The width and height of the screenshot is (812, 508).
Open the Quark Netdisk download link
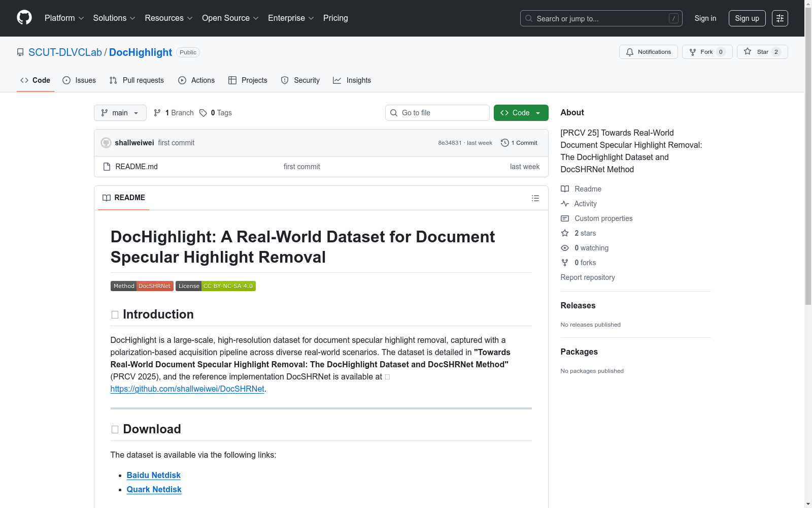click(x=154, y=489)
